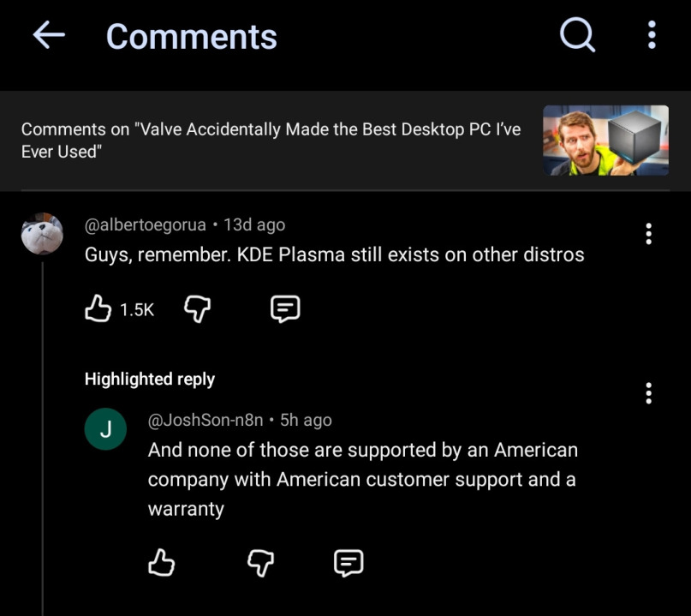Select the "Highlighted reply" label
Screen dimensions: 691x616
tap(150, 380)
